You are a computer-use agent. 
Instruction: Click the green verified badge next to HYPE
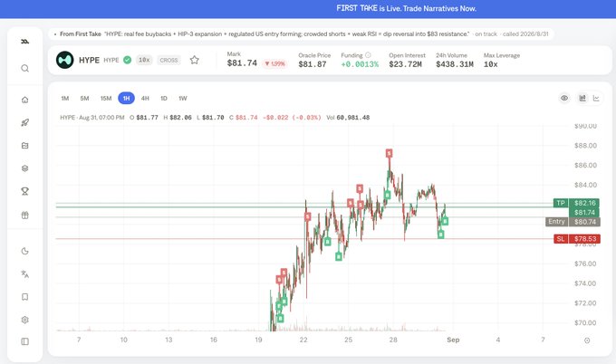[128, 60]
